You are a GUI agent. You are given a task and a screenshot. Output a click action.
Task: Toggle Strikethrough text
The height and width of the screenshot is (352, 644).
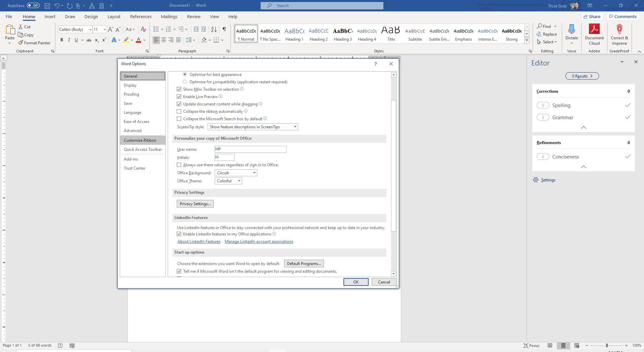[x=89, y=40]
